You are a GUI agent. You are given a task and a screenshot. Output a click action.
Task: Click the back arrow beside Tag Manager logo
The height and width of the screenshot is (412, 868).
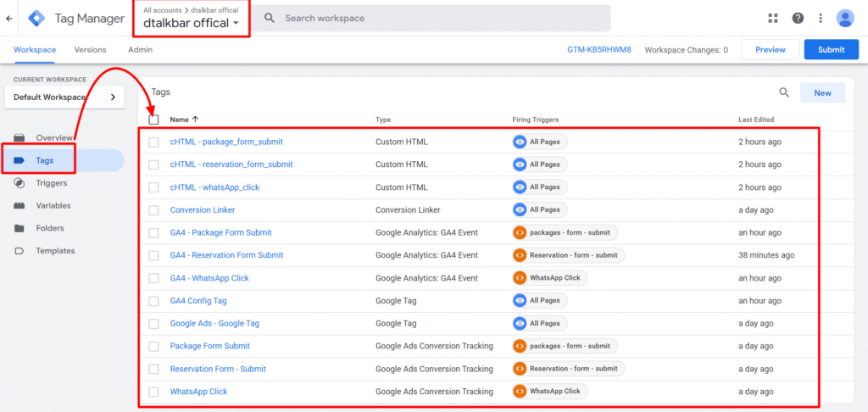(9, 18)
